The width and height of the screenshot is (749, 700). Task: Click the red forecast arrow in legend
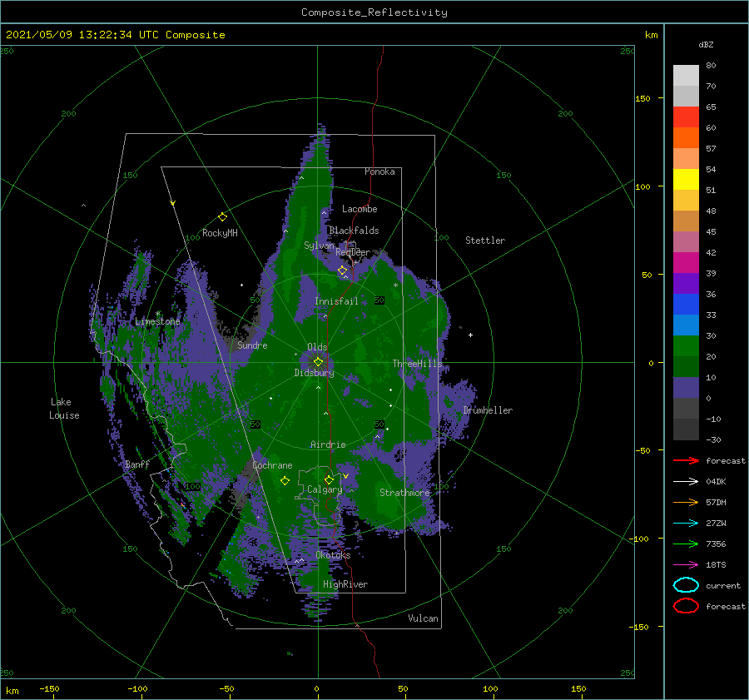686,460
